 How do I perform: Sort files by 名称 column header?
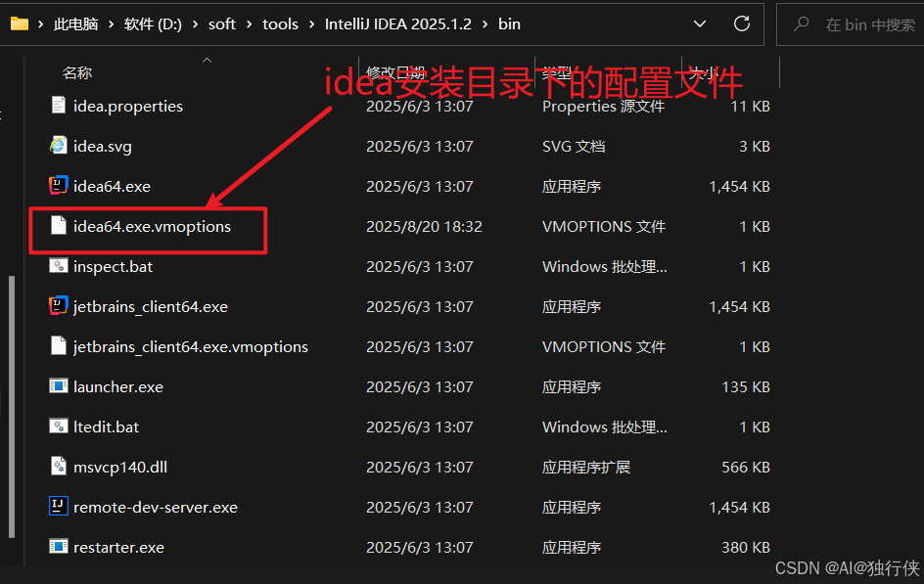[x=77, y=73]
